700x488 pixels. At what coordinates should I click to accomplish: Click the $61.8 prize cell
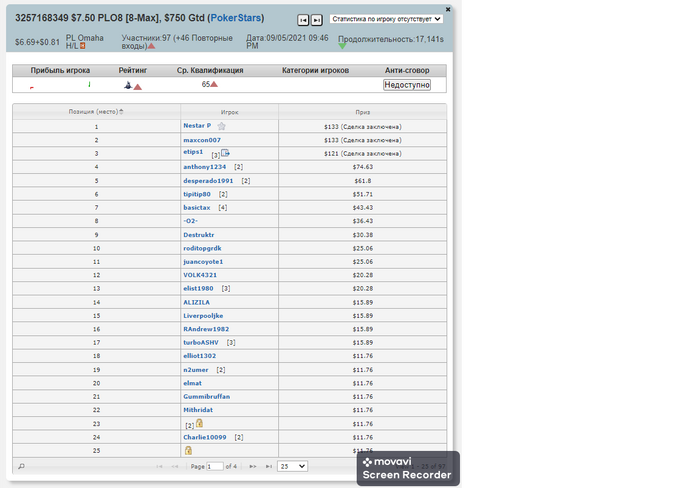pyautogui.click(x=362, y=180)
